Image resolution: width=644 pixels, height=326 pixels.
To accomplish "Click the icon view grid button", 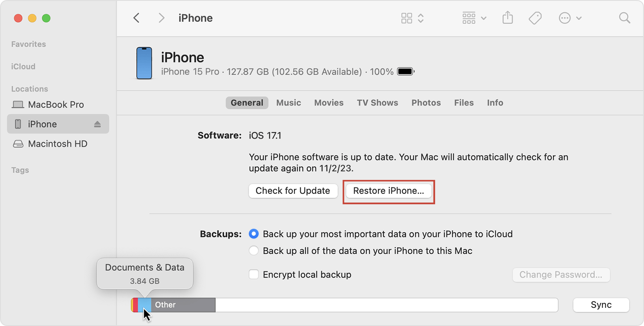I will click(x=407, y=18).
